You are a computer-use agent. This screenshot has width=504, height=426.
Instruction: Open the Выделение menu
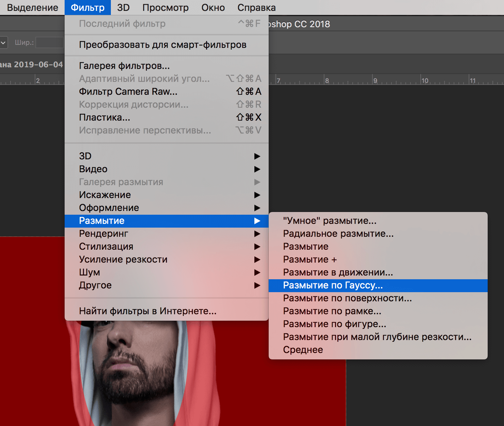pos(33,7)
